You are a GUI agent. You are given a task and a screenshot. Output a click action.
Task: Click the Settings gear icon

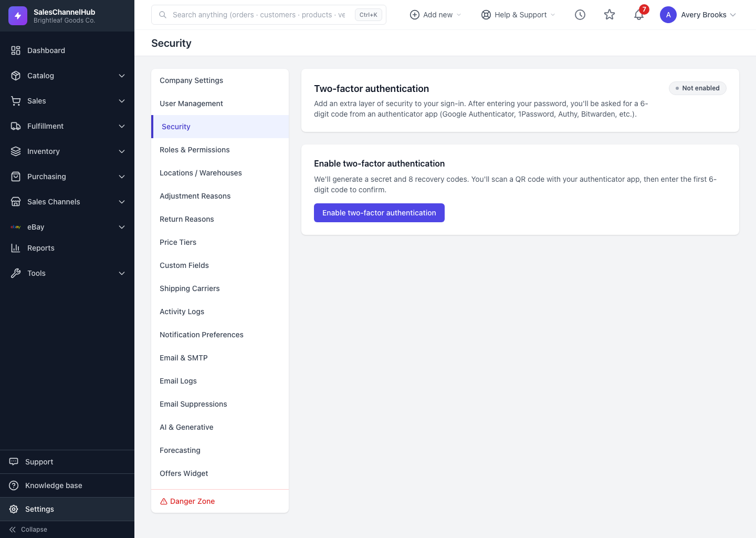(x=14, y=509)
